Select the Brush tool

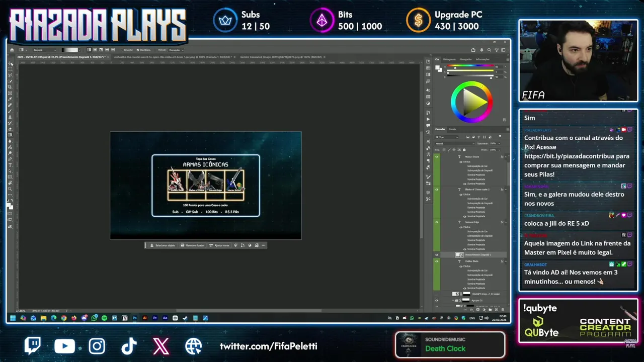(10, 111)
